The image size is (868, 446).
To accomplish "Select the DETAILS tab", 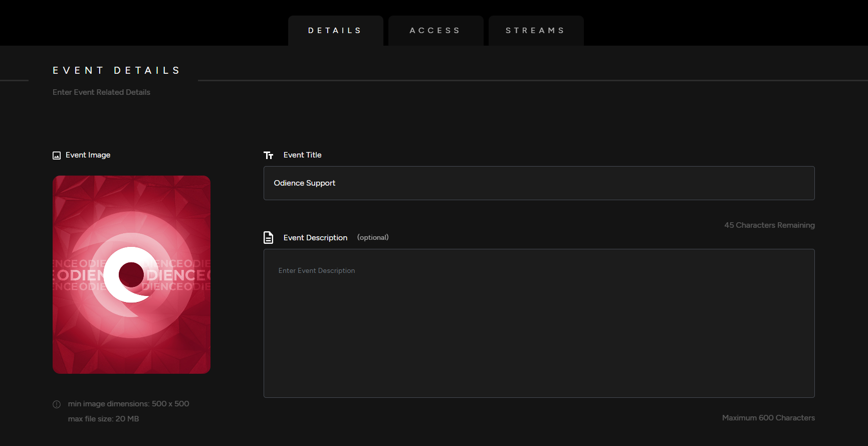I will coord(335,31).
